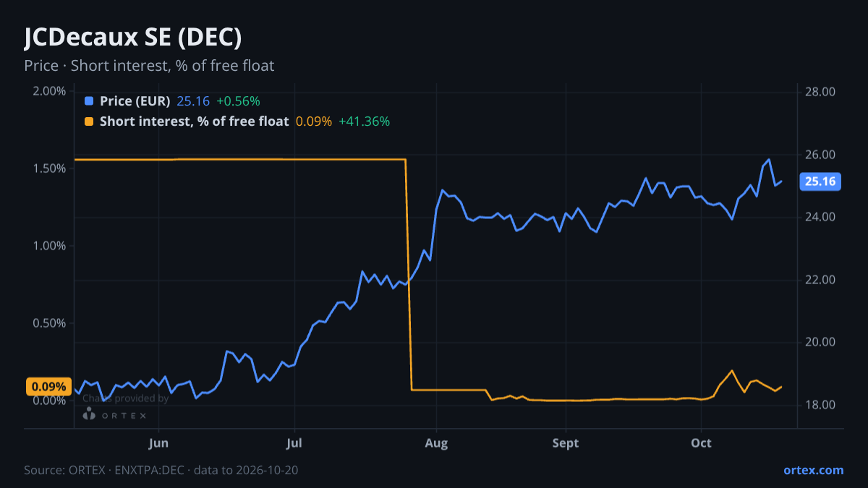Select the Price (EUR) legend label

(135, 101)
